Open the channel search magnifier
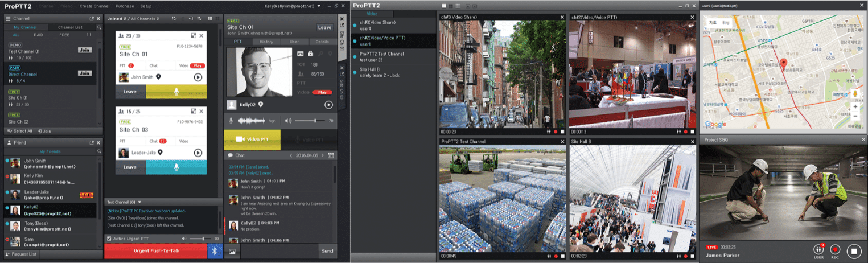The height and width of the screenshot is (263, 868). 99,27
